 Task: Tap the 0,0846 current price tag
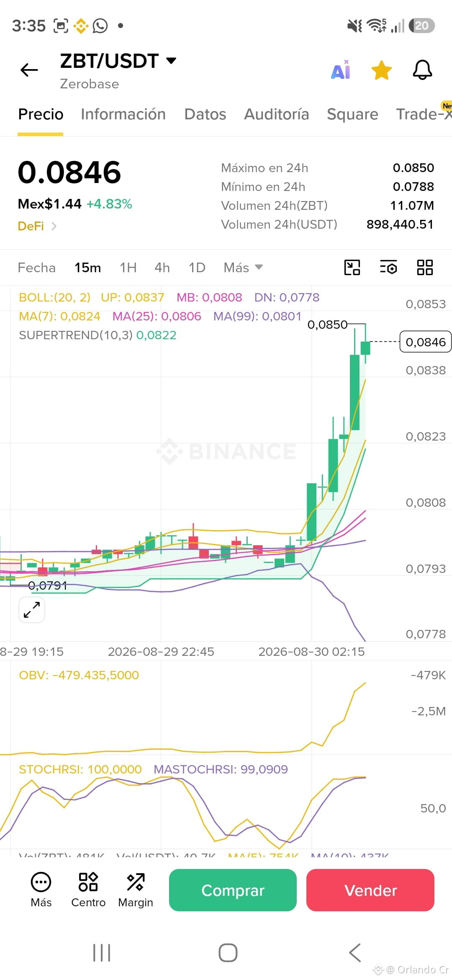click(425, 342)
